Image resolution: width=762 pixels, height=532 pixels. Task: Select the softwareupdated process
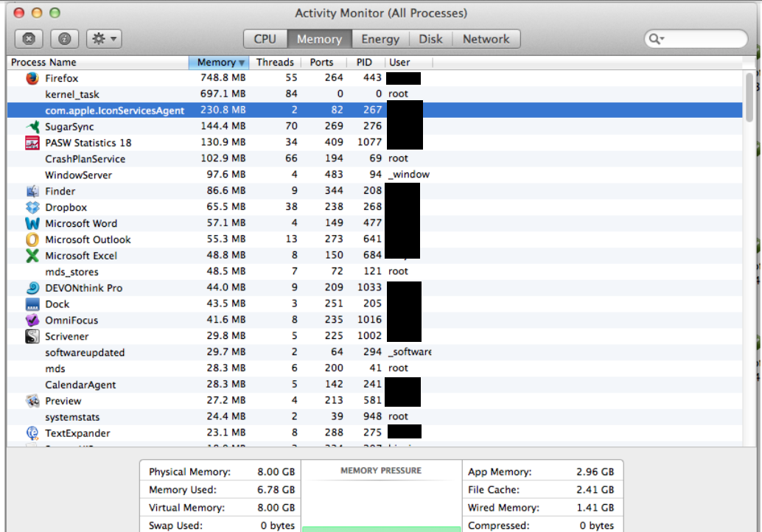point(85,352)
